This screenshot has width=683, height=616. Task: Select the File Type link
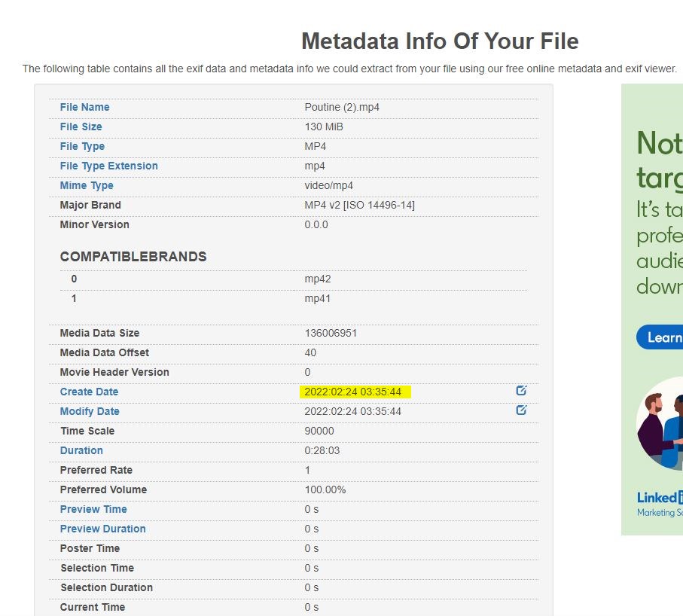[x=82, y=146]
